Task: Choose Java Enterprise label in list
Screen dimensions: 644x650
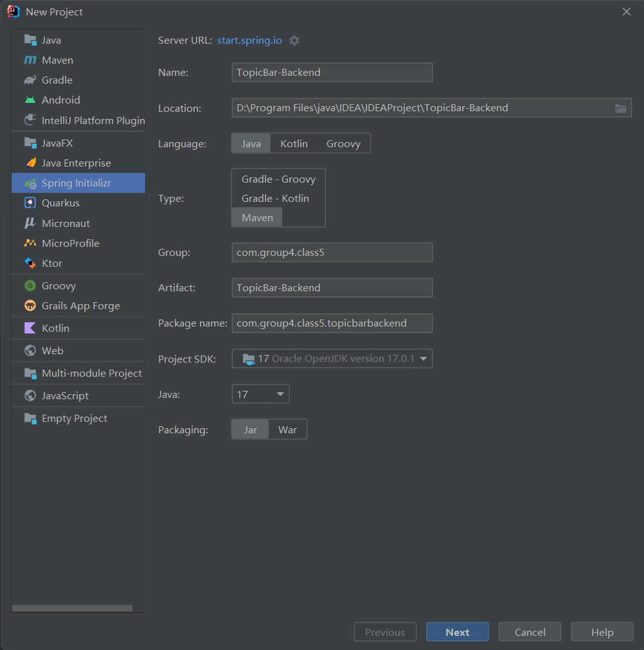Action: [x=76, y=163]
